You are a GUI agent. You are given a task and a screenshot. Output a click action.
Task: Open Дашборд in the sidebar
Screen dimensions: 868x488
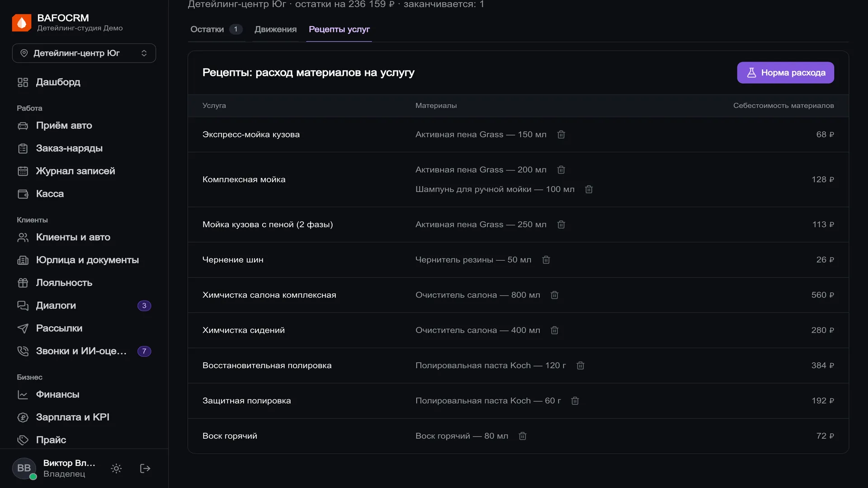tap(84, 82)
